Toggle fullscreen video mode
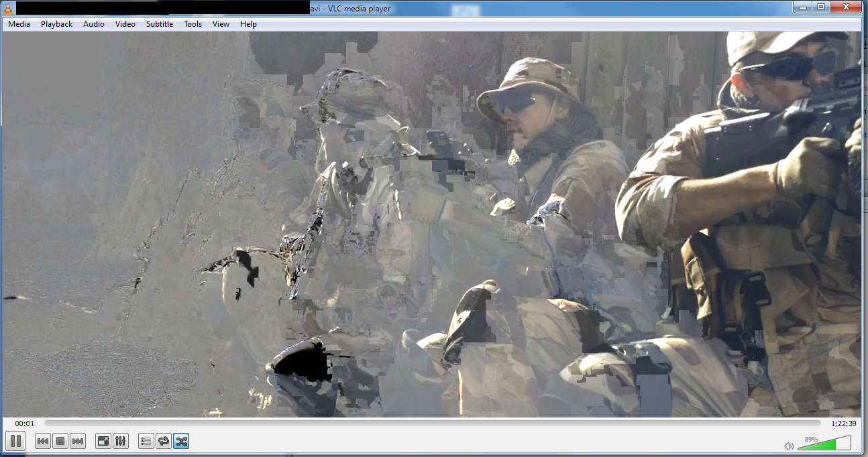Image resolution: width=868 pixels, height=457 pixels. click(103, 441)
